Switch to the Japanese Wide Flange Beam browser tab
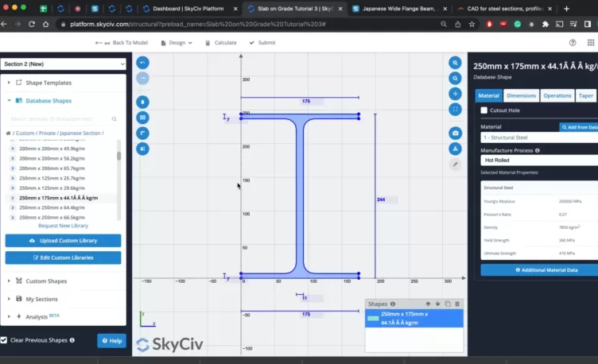Image resolution: width=598 pixels, height=364 pixels. click(398, 9)
